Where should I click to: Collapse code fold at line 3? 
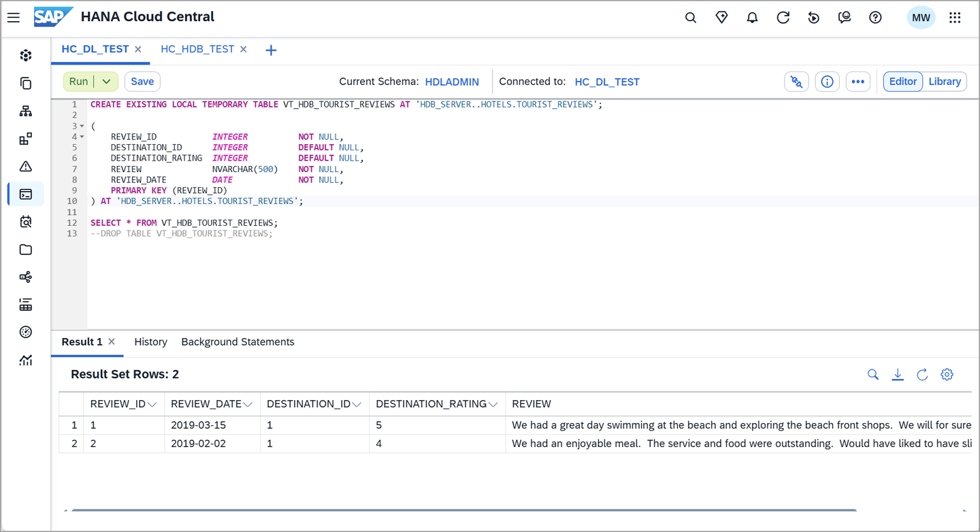point(82,126)
